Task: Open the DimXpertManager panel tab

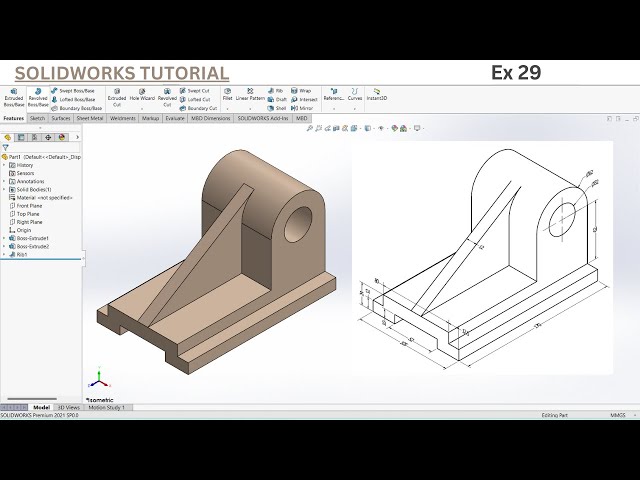Action: 48,138
